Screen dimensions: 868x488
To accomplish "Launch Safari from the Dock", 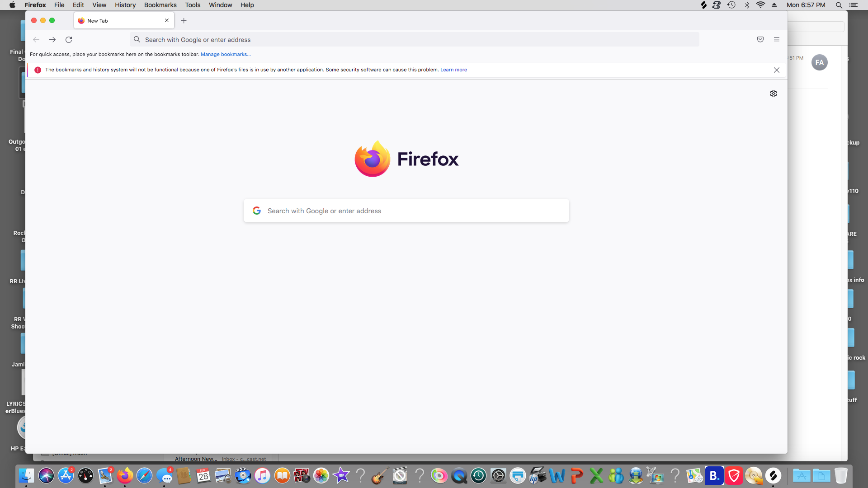I will coord(144,475).
